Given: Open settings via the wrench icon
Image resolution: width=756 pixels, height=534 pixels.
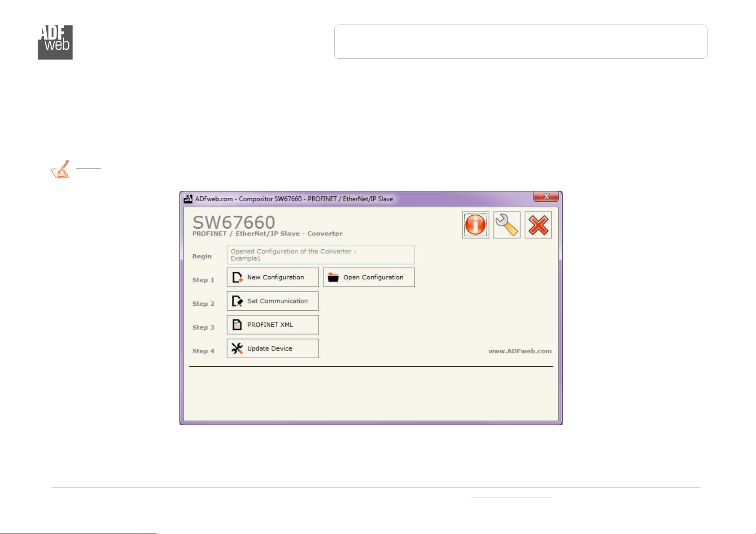Looking at the screenshot, I should coord(507,225).
